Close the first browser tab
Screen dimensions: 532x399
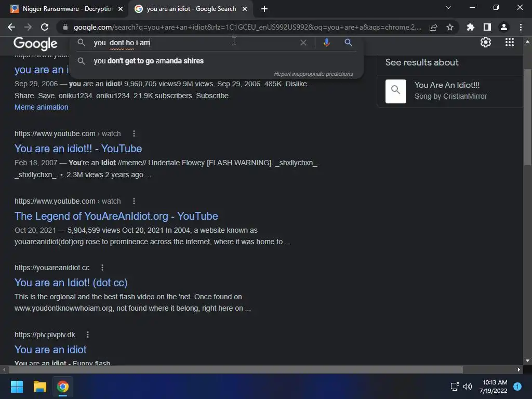tap(121, 9)
